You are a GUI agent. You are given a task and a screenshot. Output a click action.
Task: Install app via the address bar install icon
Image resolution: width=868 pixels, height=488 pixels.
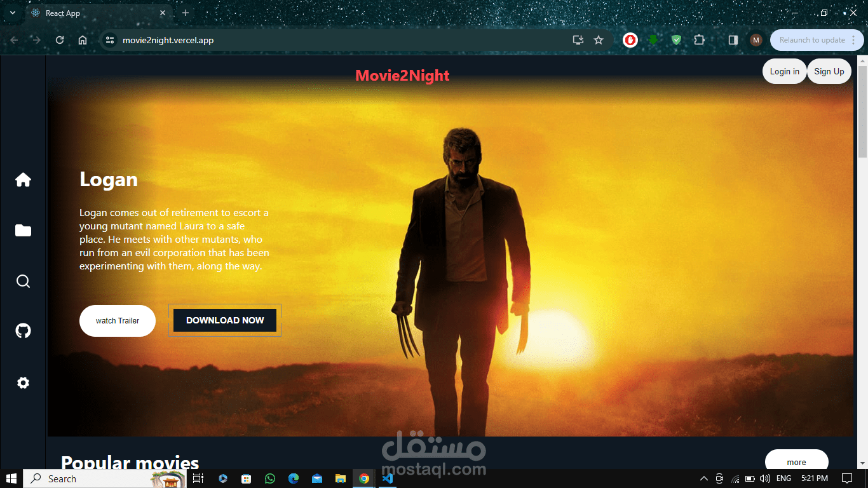coord(578,40)
